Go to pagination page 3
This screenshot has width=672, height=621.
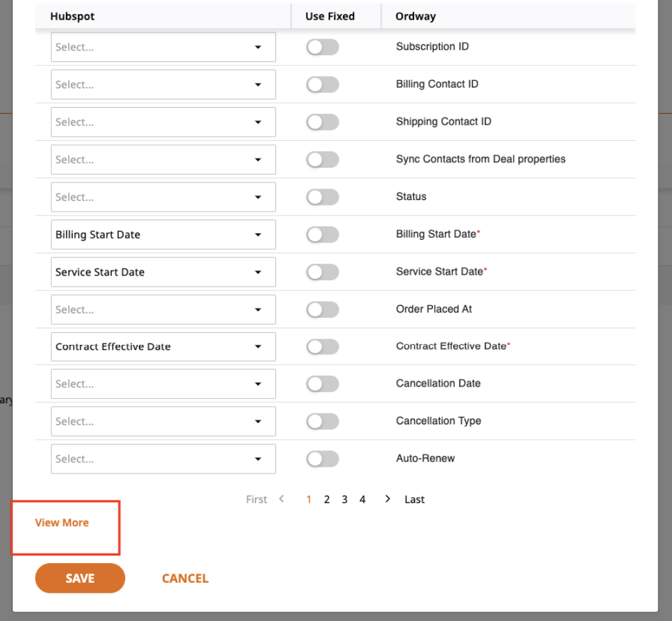tap(345, 499)
